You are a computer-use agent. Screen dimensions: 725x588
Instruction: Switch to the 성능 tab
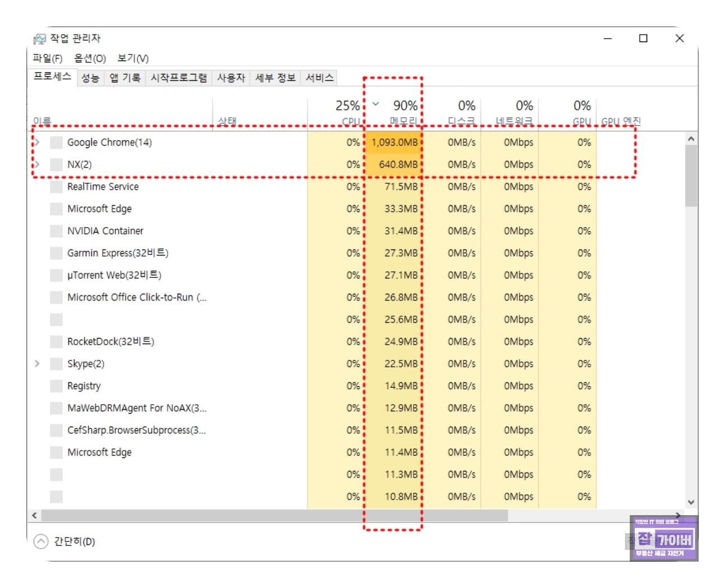click(x=90, y=78)
